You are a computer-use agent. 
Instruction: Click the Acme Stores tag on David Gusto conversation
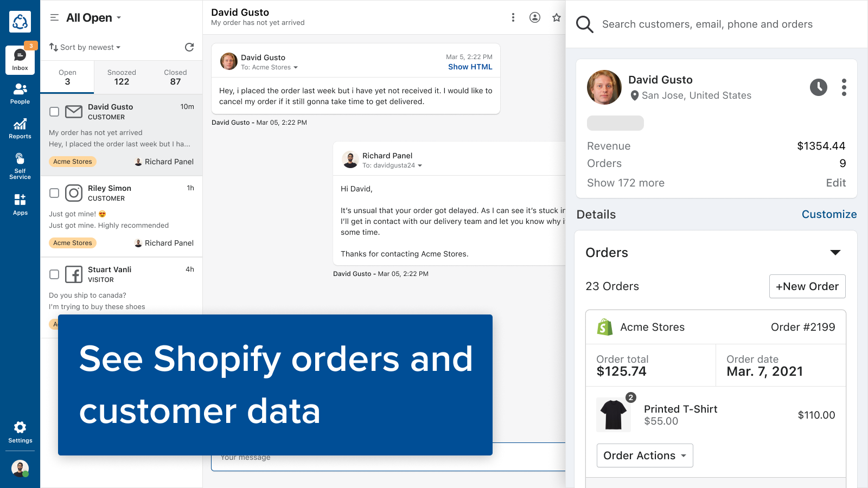pyautogui.click(x=73, y=162)
